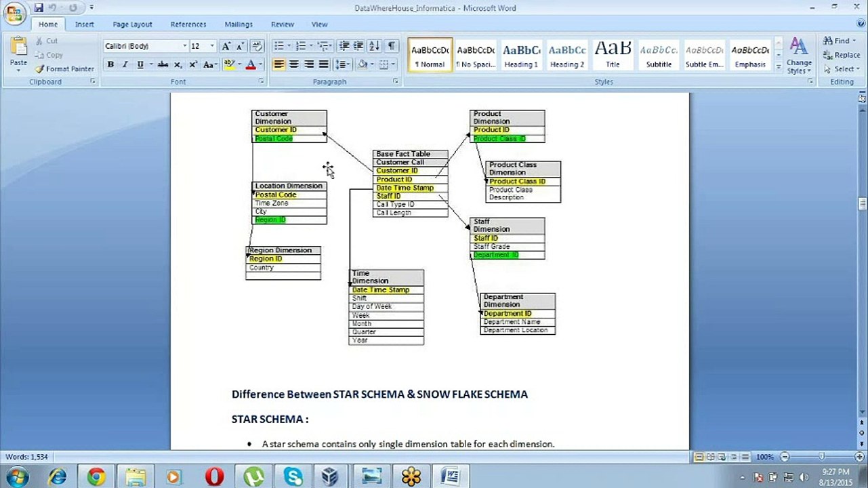
Task: Expand the Styles gallery More arrow
Action: (x=779, y=67)
